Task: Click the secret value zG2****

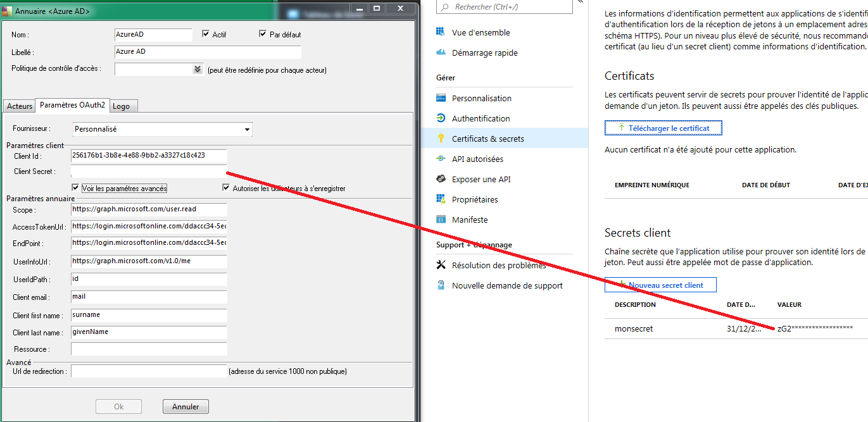Action: [815, 328]
